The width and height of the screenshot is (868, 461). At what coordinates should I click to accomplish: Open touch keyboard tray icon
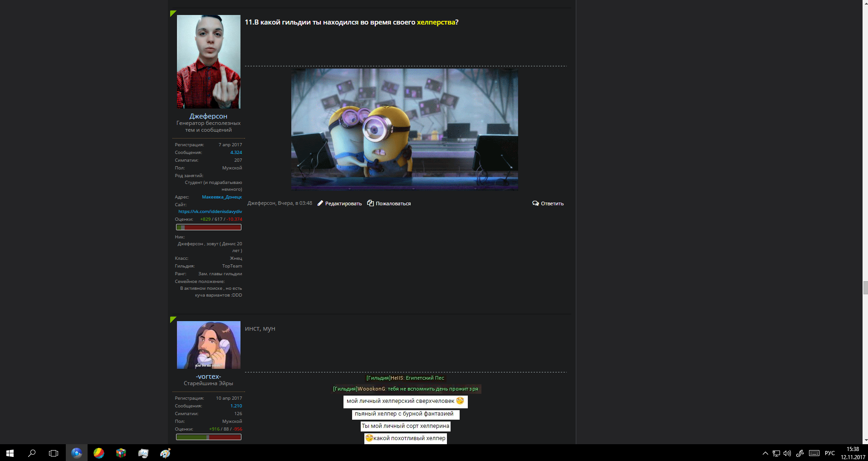814,453
